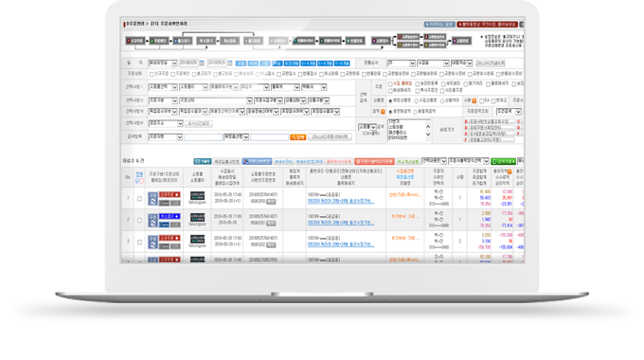This screenshot has height=360, width=644.
Task: Click the down arrow of the shopping mall list scrollbar
Action: coord(428,135)
